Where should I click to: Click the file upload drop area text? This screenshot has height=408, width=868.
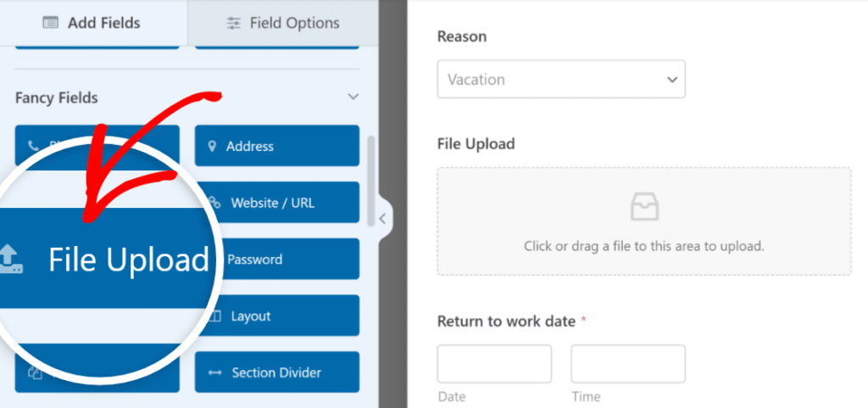[x=644, y=247]
